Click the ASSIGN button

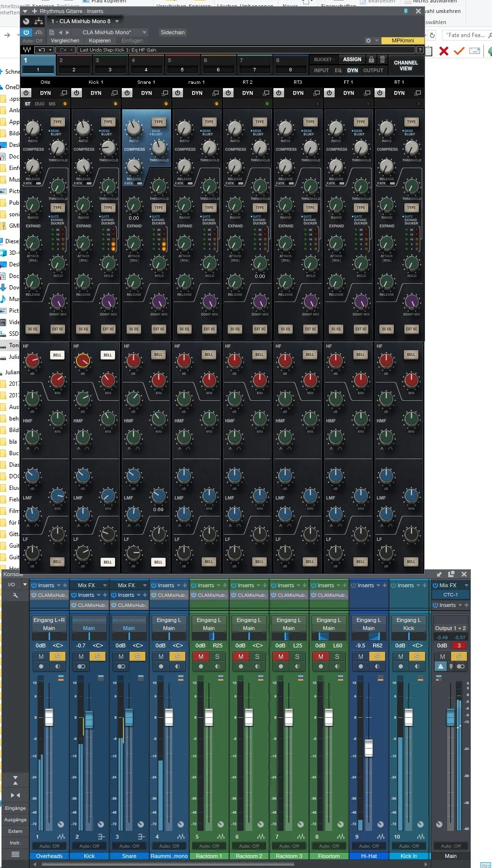352,59
